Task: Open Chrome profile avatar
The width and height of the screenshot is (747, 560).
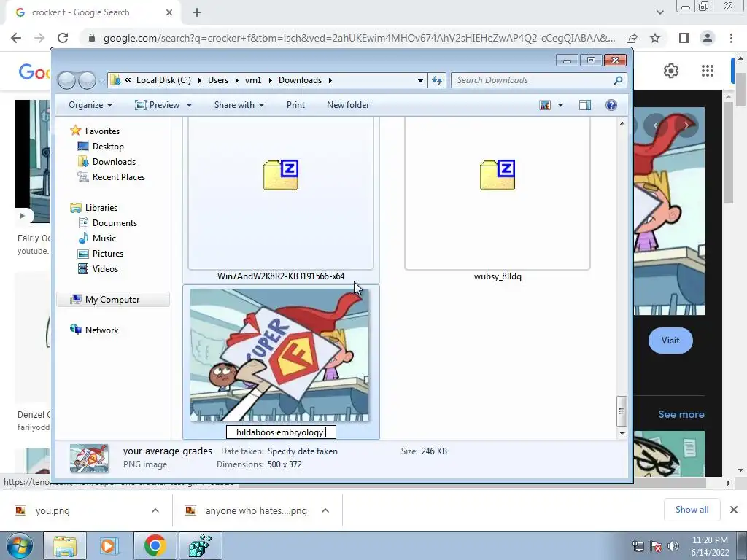Action: coord(708,38)
